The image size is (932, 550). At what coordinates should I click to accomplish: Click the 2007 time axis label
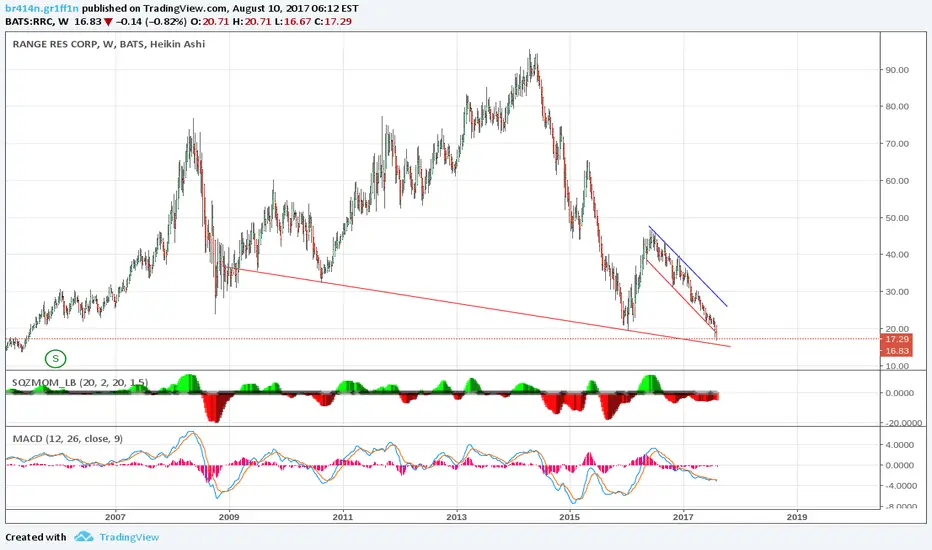coord(115,517)
